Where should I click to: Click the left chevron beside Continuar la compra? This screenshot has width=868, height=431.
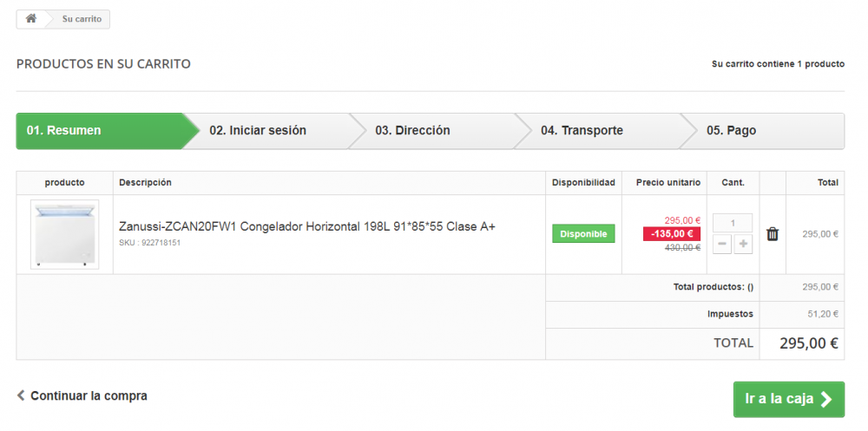[21, 395]
